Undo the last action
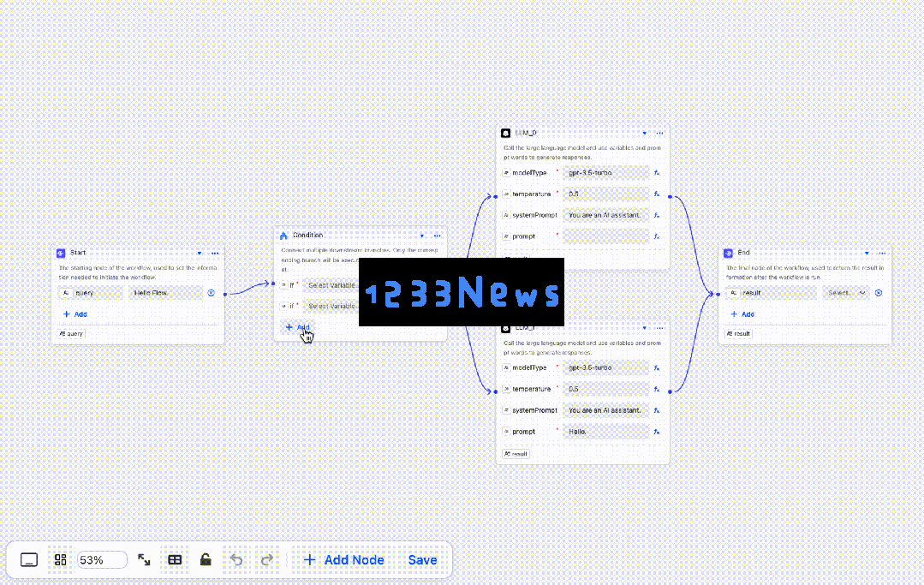 [236, 559]
